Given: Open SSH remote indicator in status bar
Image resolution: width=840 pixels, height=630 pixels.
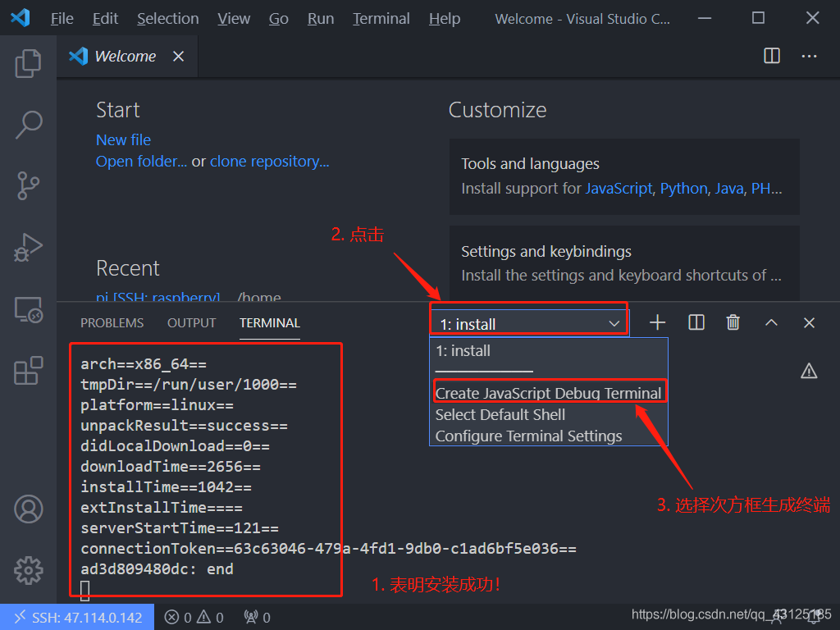Looking at the screenshot, I should [x=77, y=617].
